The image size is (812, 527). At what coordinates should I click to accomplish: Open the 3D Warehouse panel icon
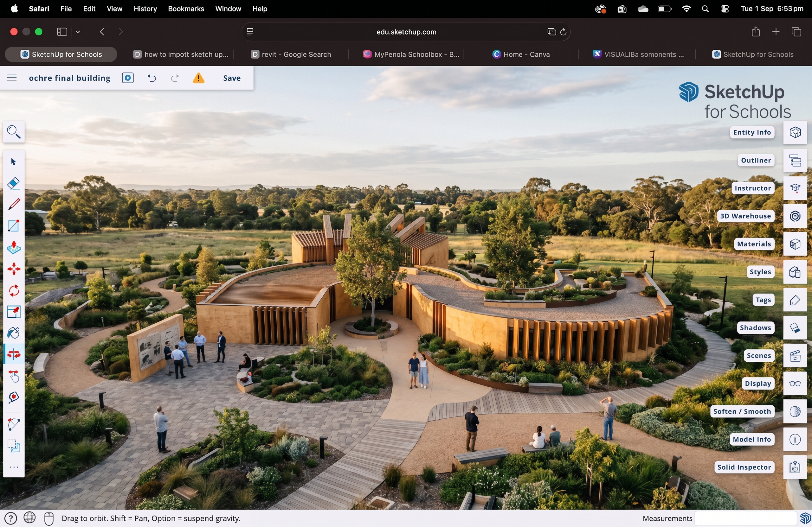[x=795, y=216]
